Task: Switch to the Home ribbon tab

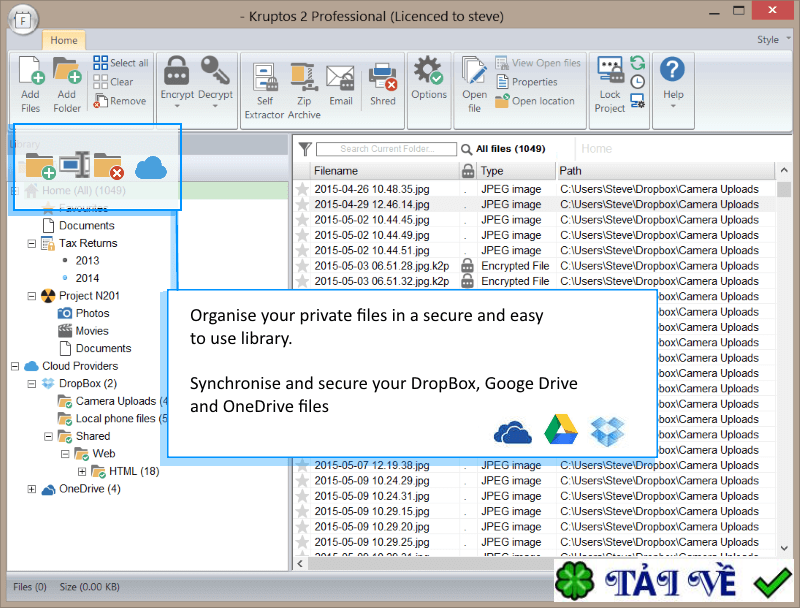Action: point(63,40)
